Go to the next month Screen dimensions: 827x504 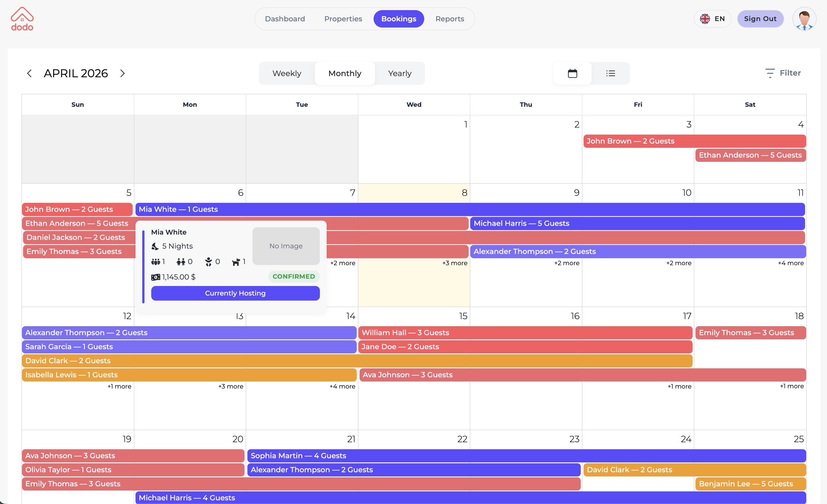122,73
